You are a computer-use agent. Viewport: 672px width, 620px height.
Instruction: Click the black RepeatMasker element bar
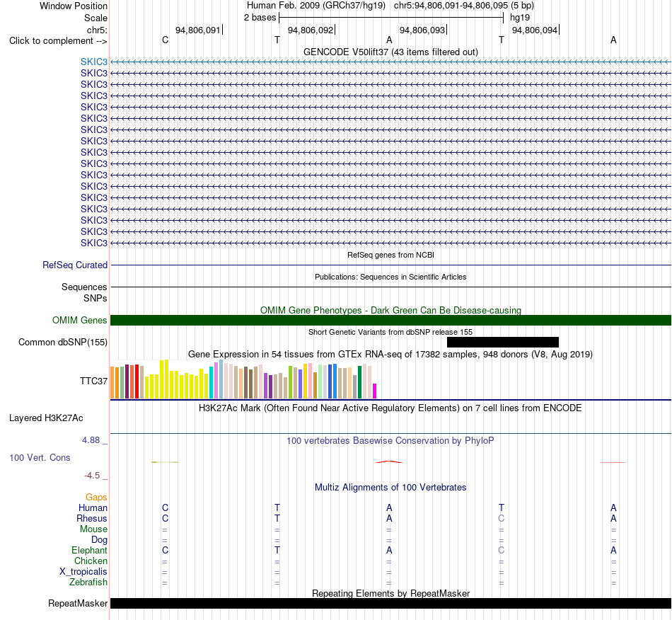[390, 603]
